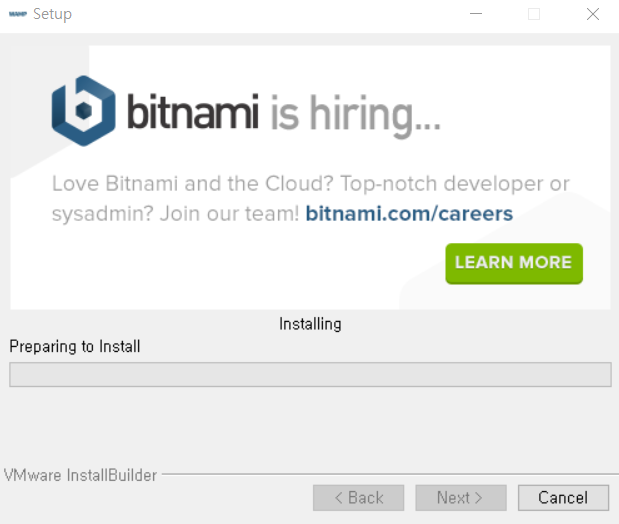Click the 'Installing' heading text
The height and width of the screenshot is (524, 619).
coord(310,324)
